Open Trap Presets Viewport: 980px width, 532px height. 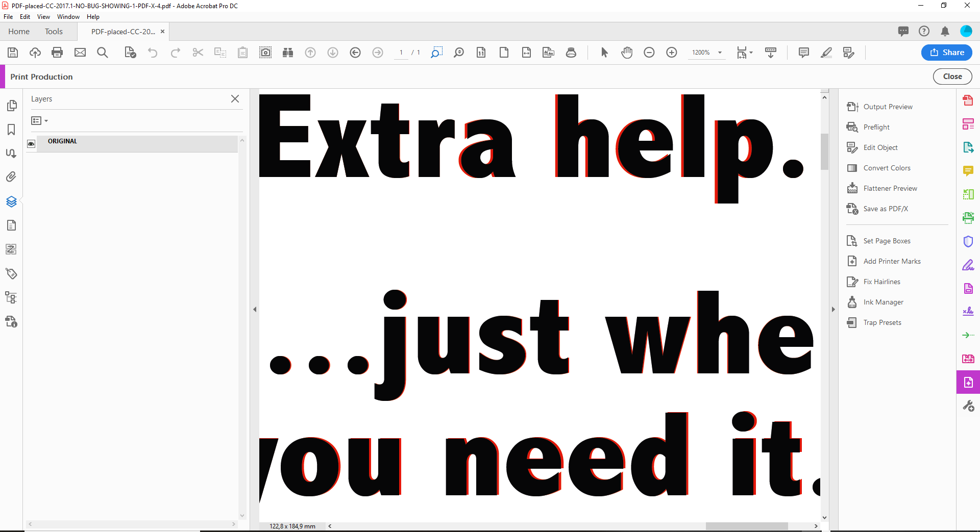882,322
